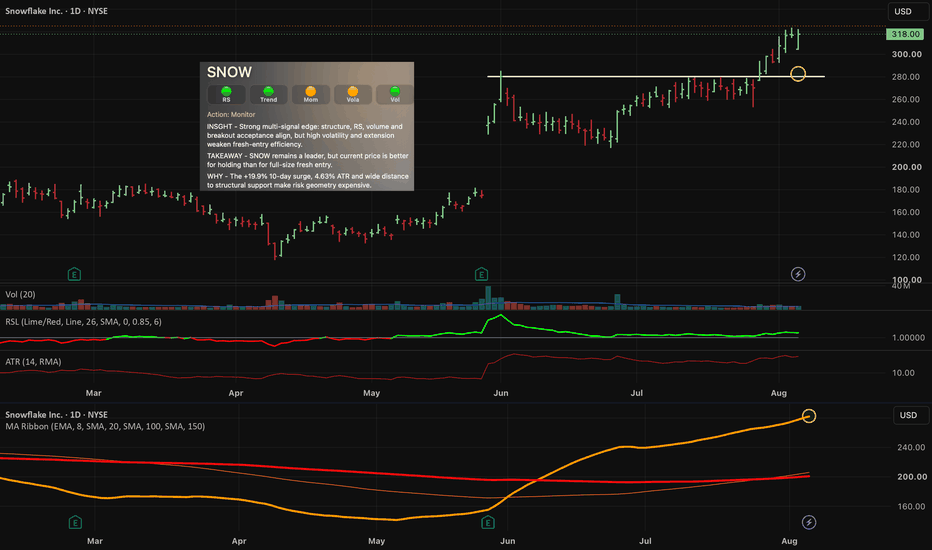Select the ATR (14, RMA) indicator label
The height and width of the screenshot is (550, 932).
coord(33,362)
